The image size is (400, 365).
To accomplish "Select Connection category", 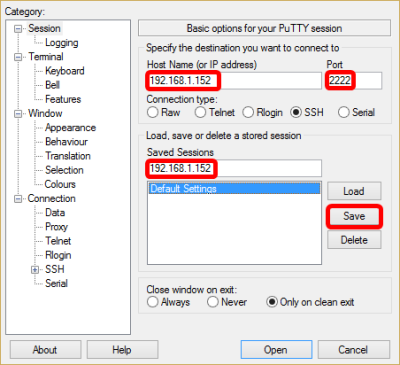I will click(x=51, y=199).
